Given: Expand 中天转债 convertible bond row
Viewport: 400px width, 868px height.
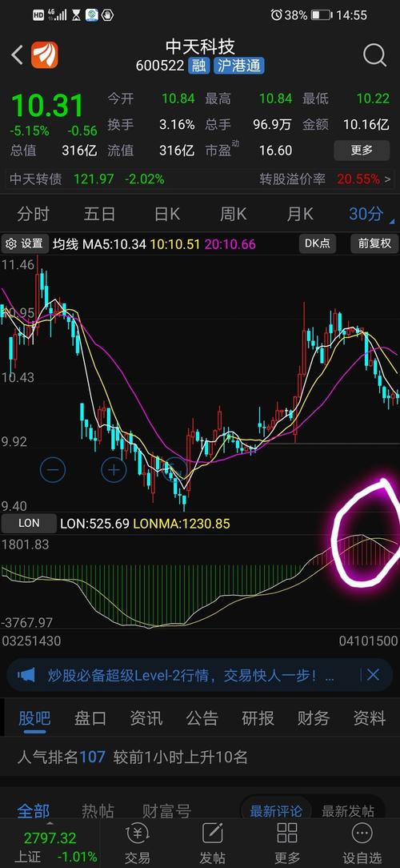Looking at the screenshot, I should pos(200,179).
